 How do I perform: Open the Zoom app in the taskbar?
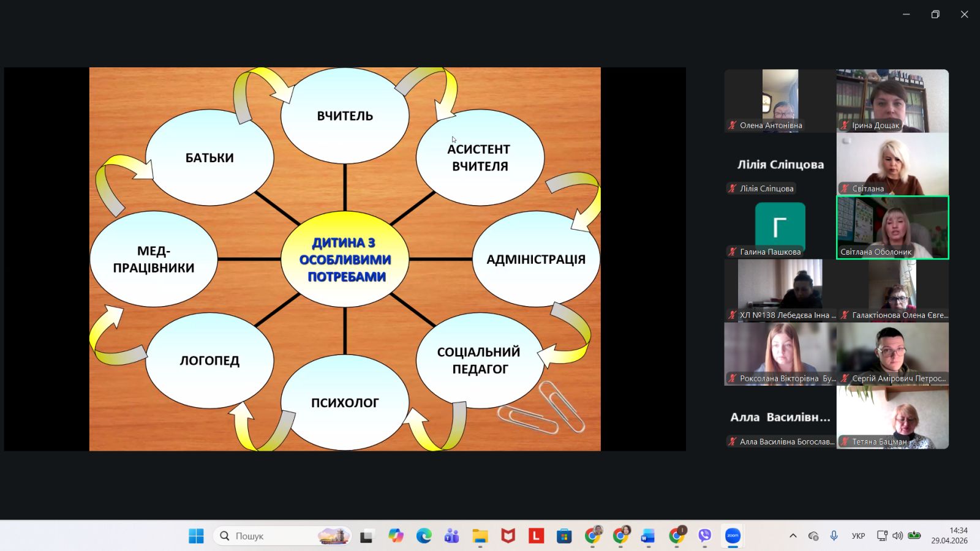tap(733, 536)
